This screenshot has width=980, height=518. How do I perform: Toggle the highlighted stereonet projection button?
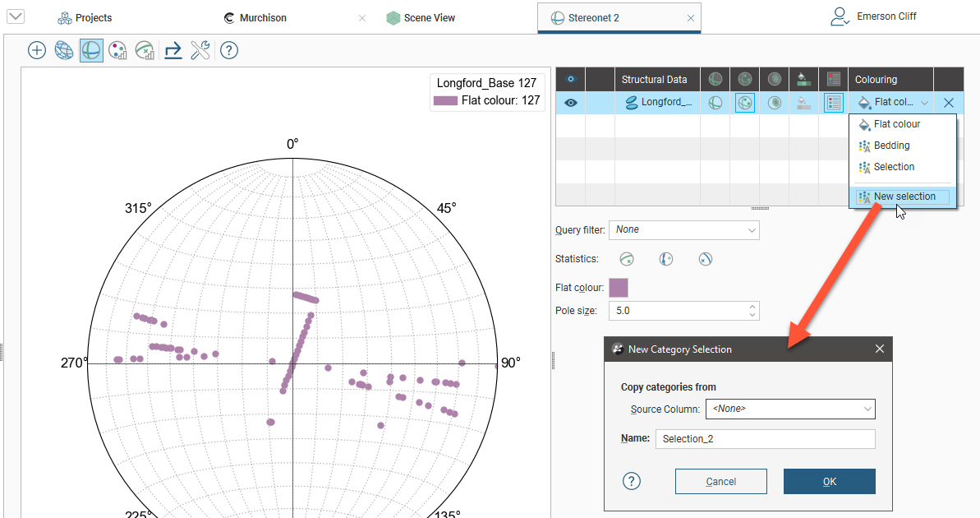click(x=91, y=51)
